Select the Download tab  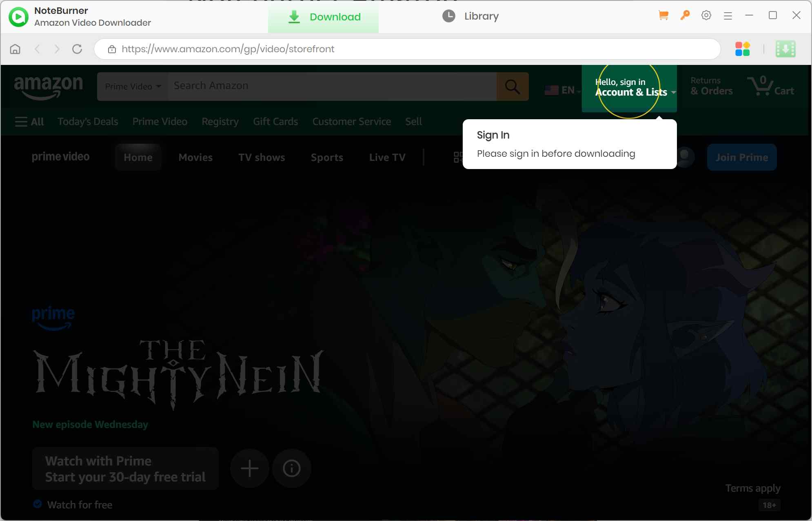(323, 17)
